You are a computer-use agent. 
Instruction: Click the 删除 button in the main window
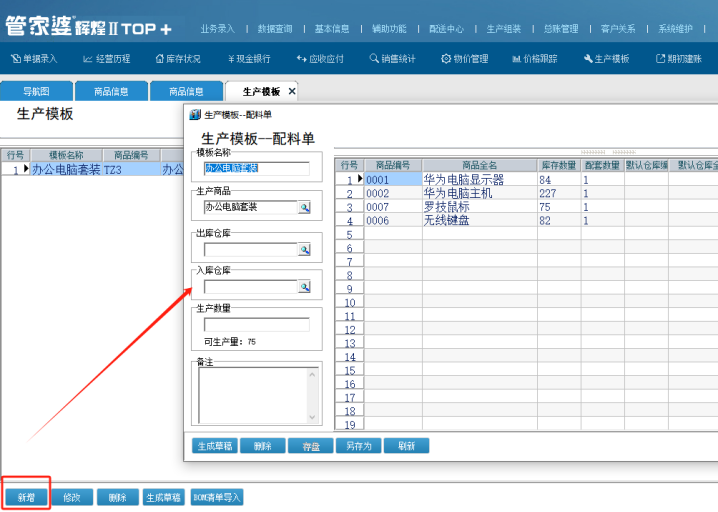point(118,497)
